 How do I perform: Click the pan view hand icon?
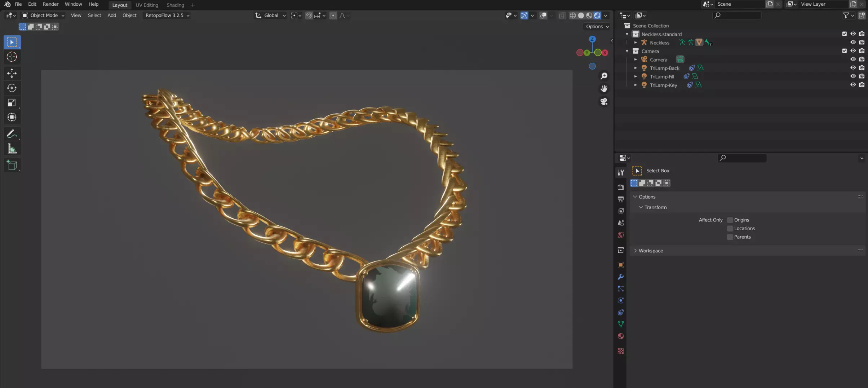[x=604, y=89]
